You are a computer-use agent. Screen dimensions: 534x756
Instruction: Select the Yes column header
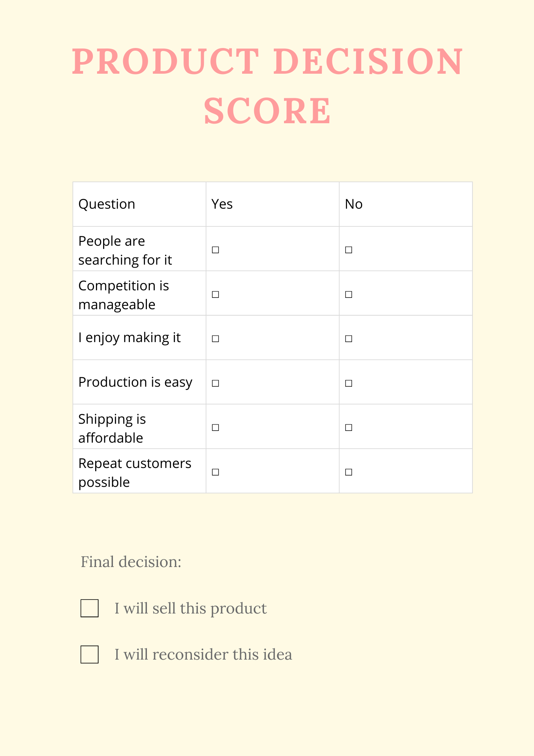(x=222, y=204)
